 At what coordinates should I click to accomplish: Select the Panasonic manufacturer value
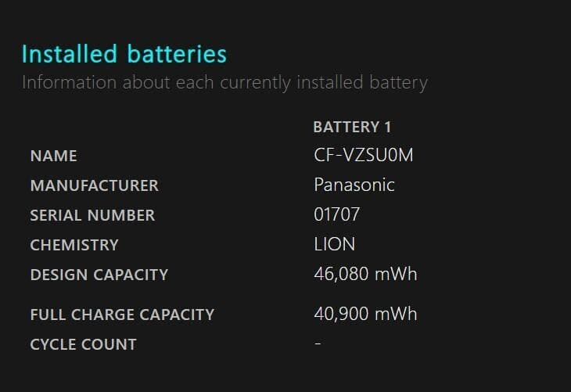click(x=354, y=185)
